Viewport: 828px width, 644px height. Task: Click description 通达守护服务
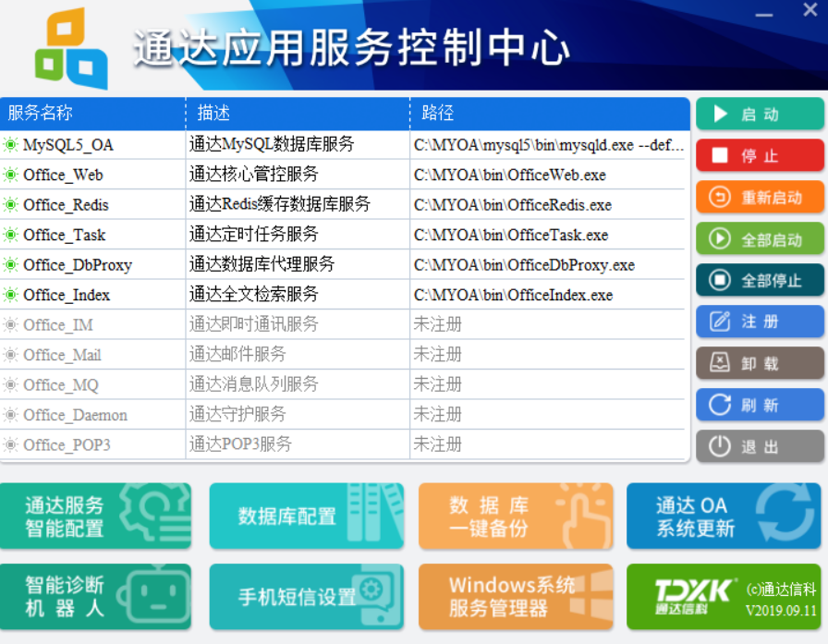click(x=237, y=414)
